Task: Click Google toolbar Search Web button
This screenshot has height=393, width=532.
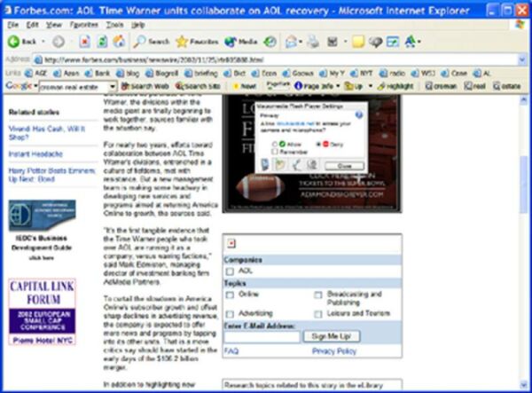Action: click(145, 86)
